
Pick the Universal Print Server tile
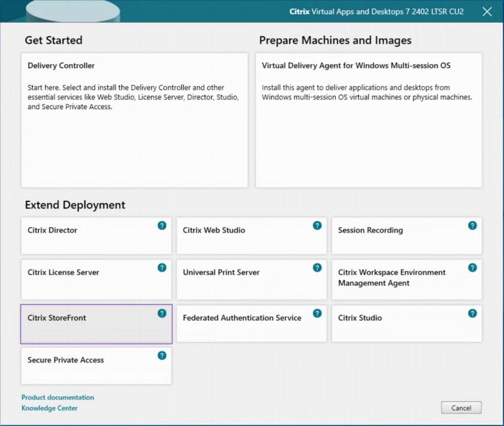[251, 280]
